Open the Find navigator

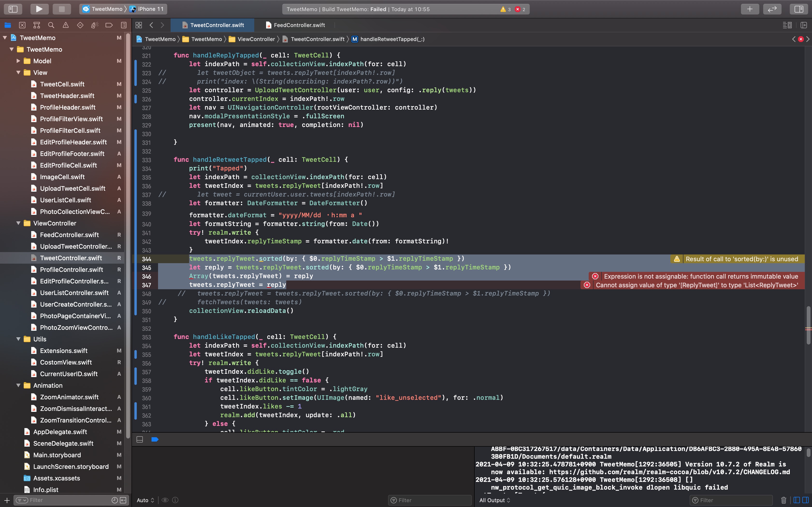51,25
